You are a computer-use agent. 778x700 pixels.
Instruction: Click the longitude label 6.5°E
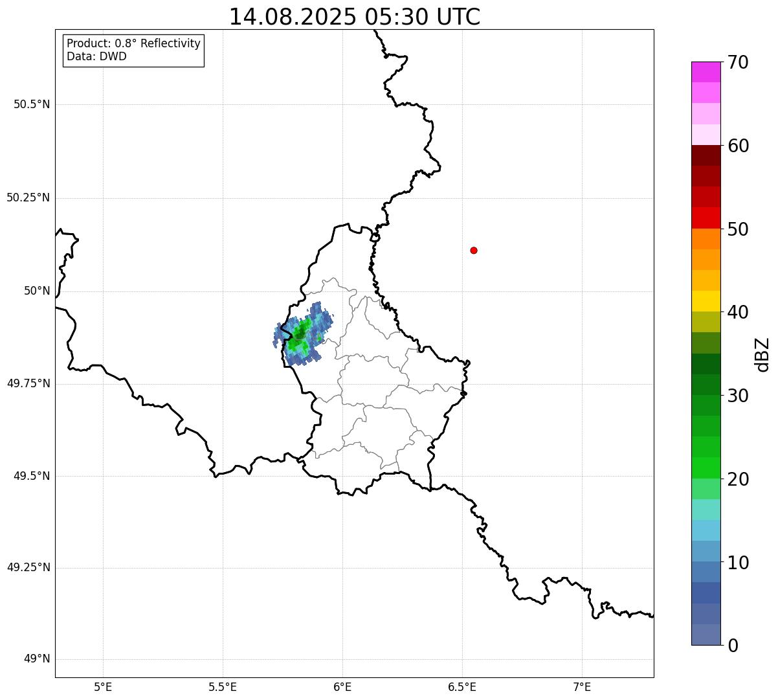click(462, 686)
